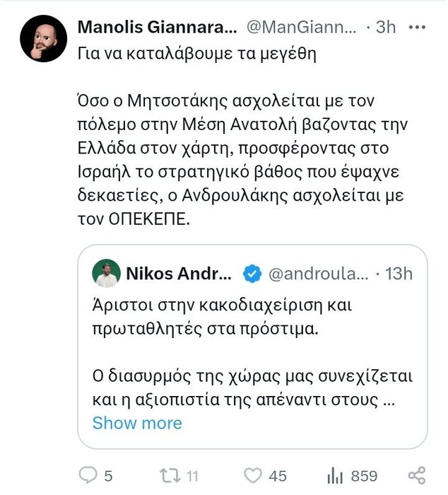Click the 3h timestamp on the tweet

386,28
